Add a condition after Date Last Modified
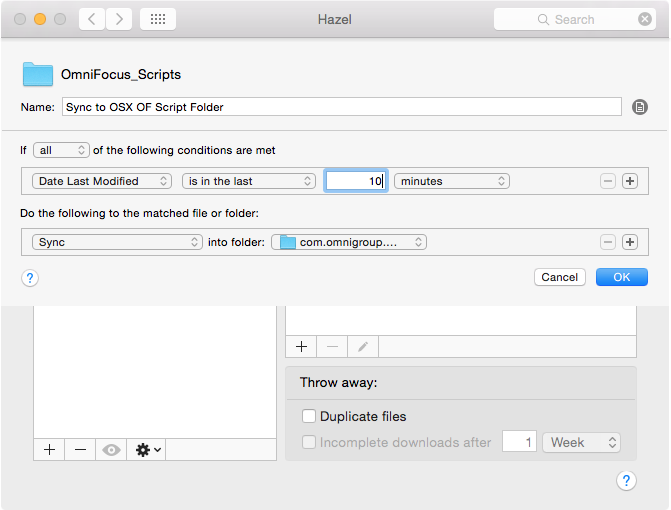The image size is (671, 510). coord(630,181)
